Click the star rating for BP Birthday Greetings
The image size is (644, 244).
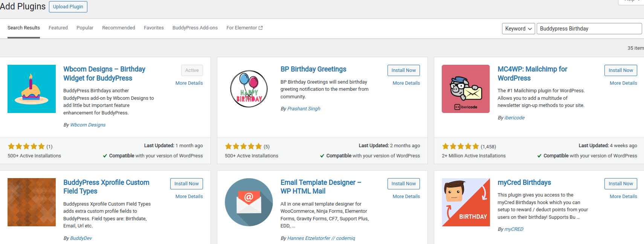[243, 146]
